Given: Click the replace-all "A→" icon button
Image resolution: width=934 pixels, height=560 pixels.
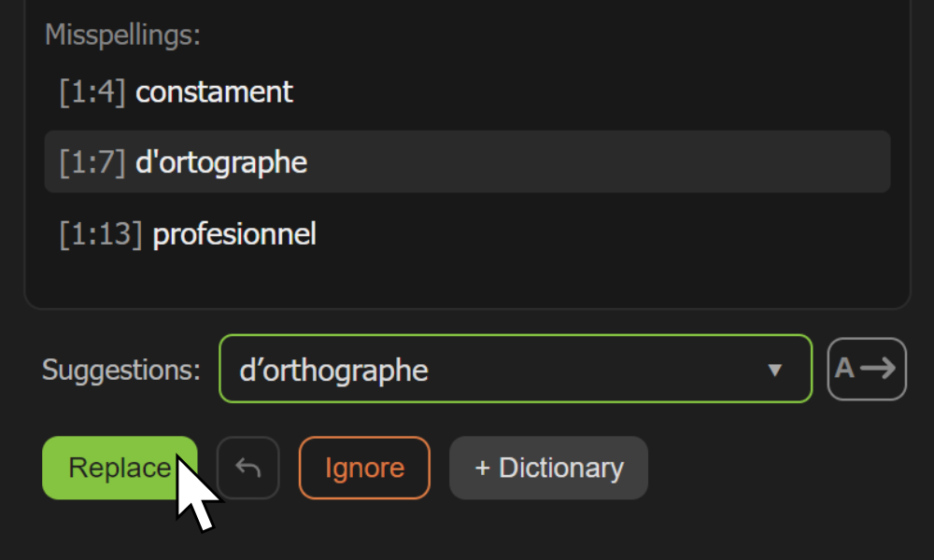Looking at the screenshot, I should click(x=867, y=369).
